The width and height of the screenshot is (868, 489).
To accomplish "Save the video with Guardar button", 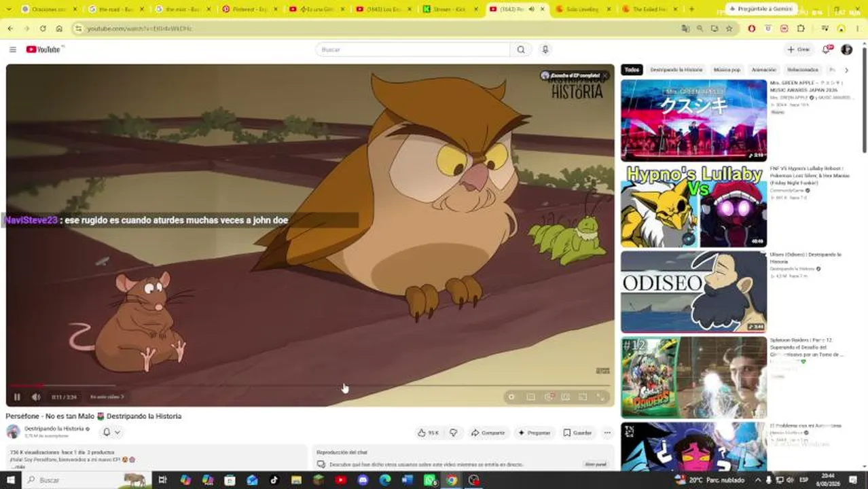I will [x=577, y=433].
